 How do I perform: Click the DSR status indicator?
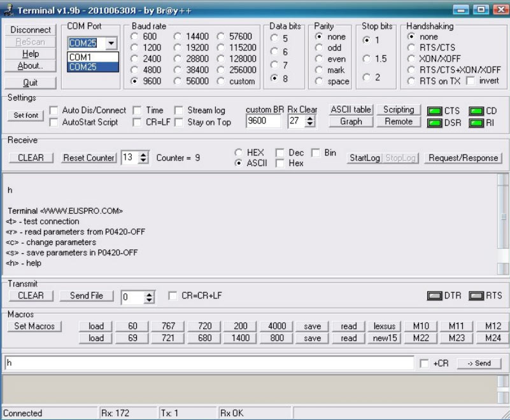(435, 123)
